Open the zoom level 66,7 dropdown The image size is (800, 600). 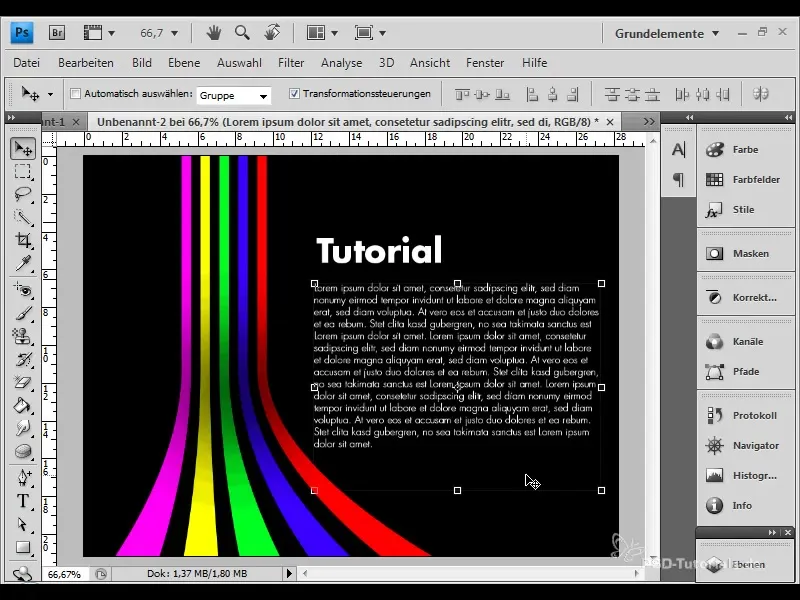174,34
